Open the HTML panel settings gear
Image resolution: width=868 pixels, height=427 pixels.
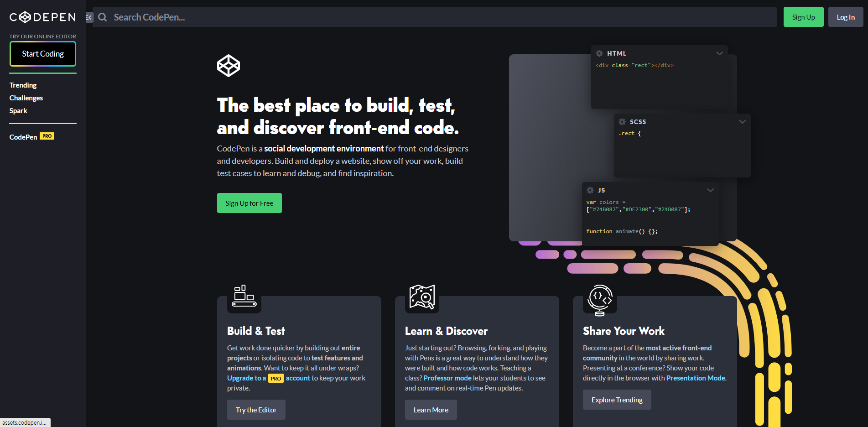pos(599,53)
